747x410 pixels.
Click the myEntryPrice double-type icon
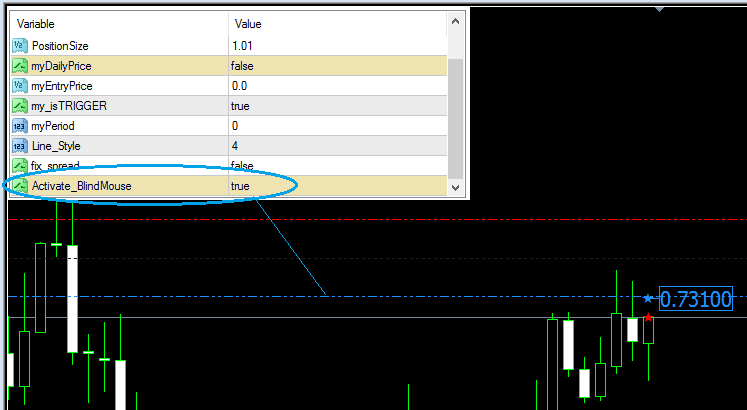[20, 86]
